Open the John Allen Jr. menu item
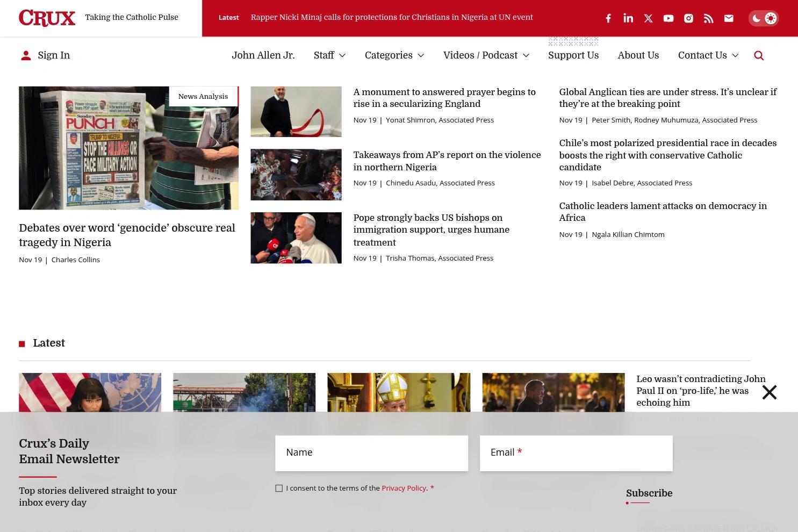This screenshot has height=532, width=798. pyautogui.click(x=263, y=55)
